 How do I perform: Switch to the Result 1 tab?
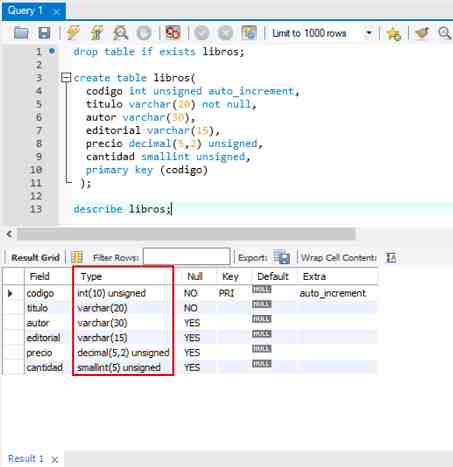(26, 459)
